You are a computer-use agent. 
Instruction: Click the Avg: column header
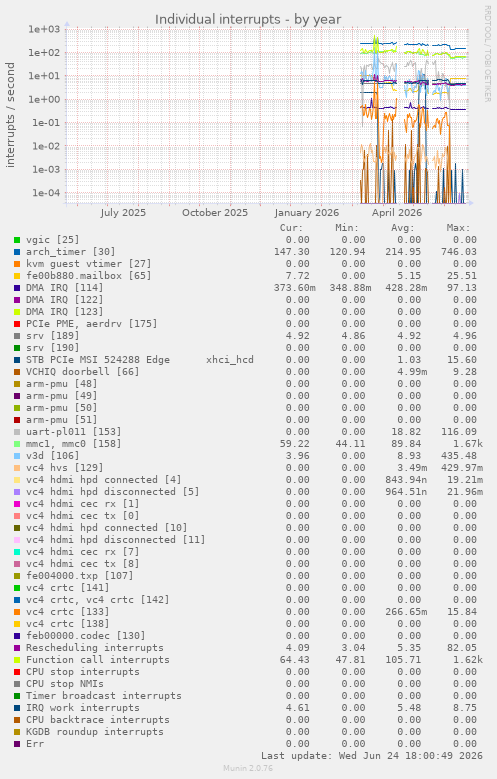403,228
